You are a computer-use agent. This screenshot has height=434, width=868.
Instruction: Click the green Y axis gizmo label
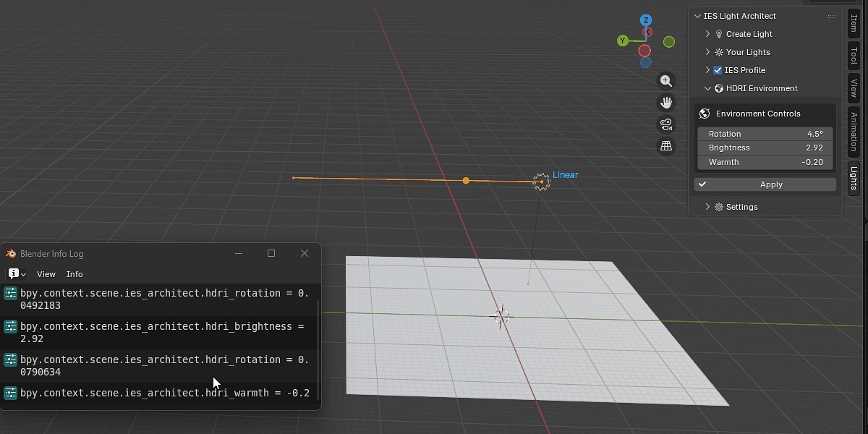(622, 41)
